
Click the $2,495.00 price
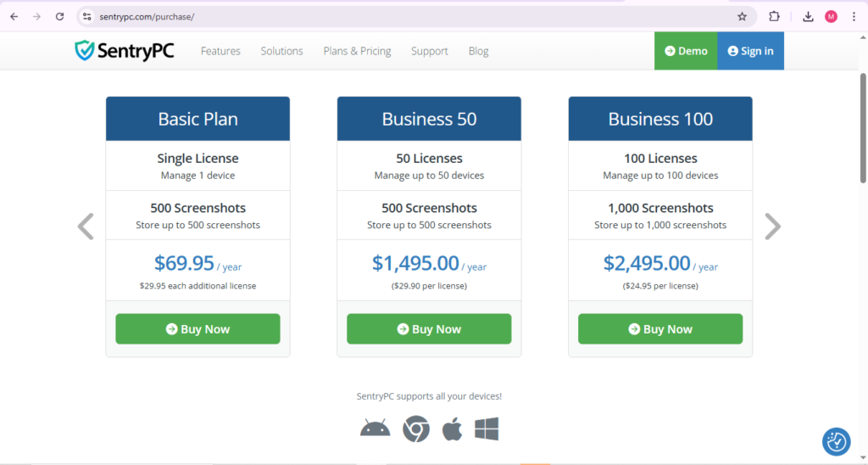[x=647, y=263]
